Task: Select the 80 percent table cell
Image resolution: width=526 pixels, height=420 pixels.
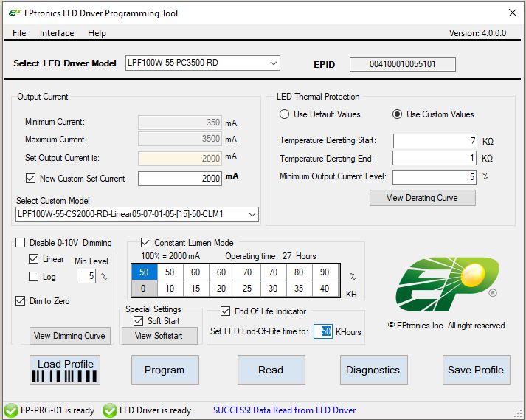Action: (300, 272)
